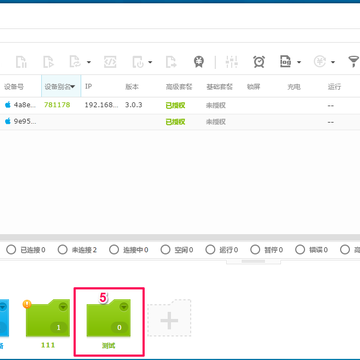The image size is (360, 360).
Task: Click the yen currency circle icon
Action: tap(320, 62)
